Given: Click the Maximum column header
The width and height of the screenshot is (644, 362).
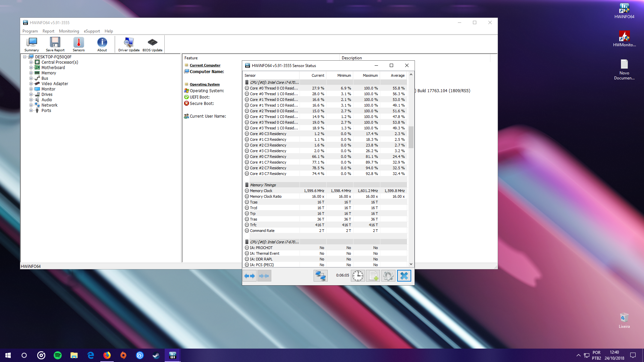Looking at the screenshot, I should 367,75.
